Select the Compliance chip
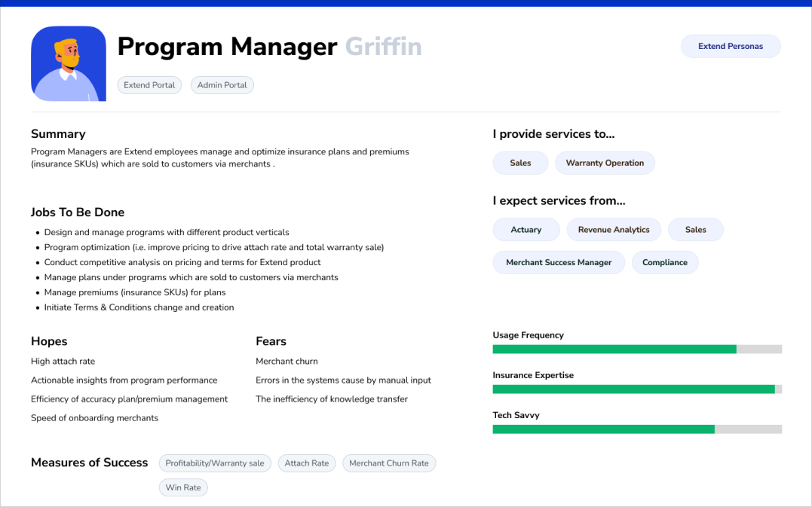This screenshot has width=812, height=507. coord(664,263)
